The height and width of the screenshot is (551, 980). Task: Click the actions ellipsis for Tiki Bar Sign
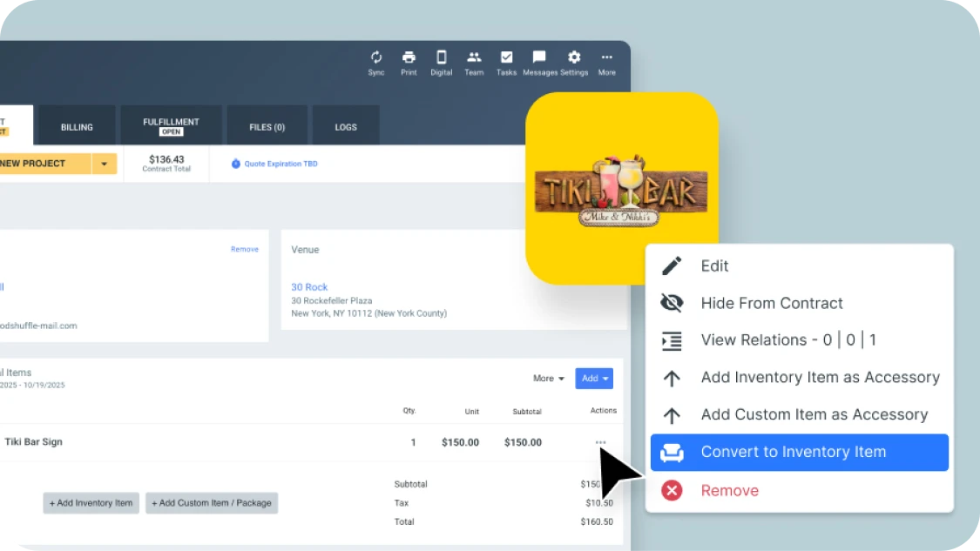pos(598,442)
